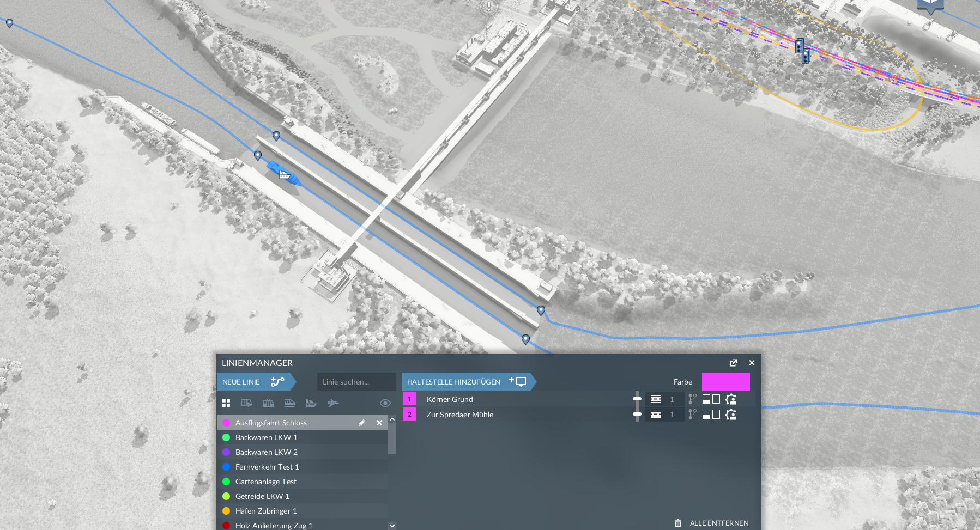The width and height of the screenshot is (980, 530).
Task: Click waypoint icon for Körner Grund
Action: tap(692, 399)
